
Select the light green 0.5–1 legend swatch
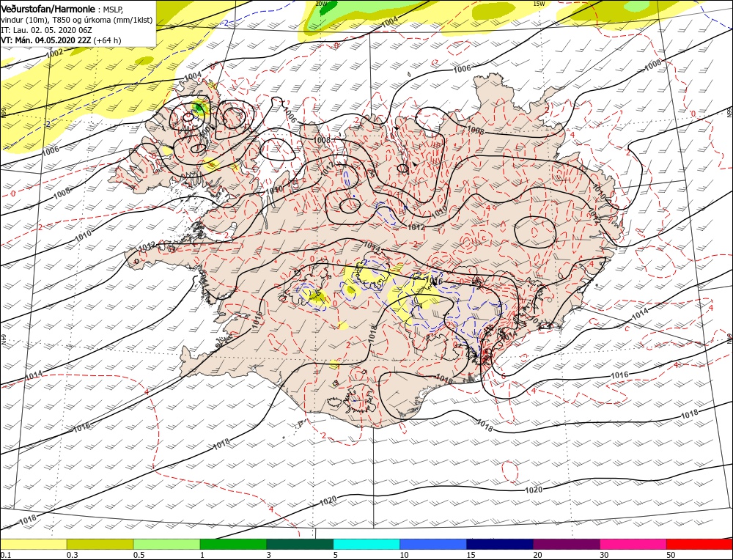(167, 544)
